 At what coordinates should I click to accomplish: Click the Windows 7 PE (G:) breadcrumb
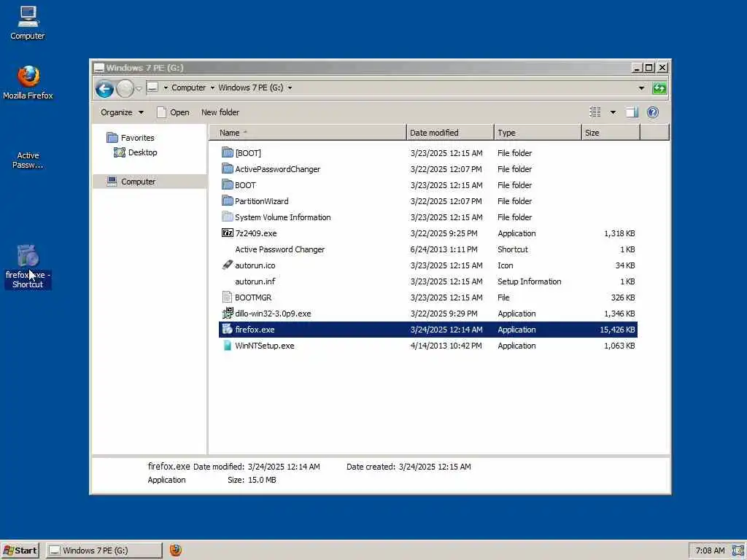(251, 87)
